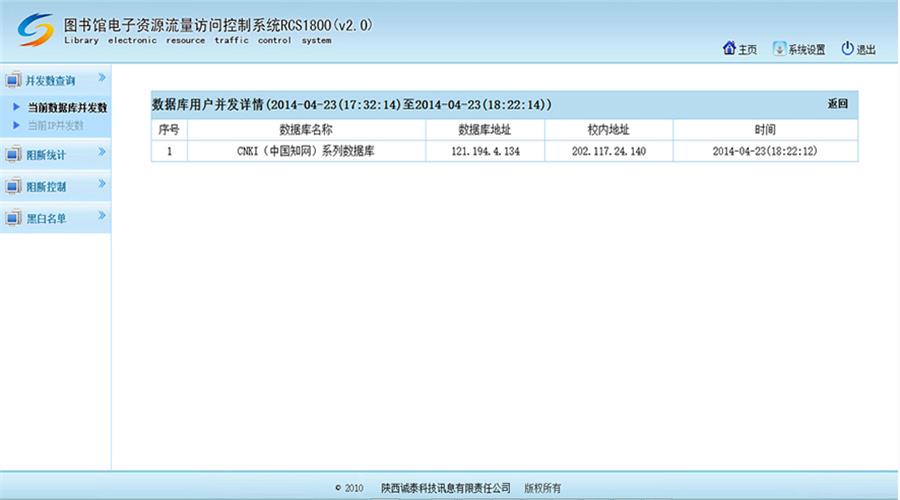900x500 pixels.
Task: Click the 时间 column header
Action: pos(764,130)
